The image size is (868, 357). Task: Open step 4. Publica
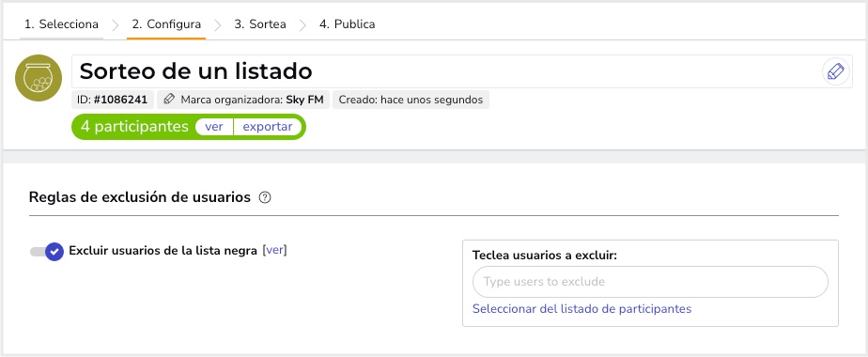coord(347,24)
